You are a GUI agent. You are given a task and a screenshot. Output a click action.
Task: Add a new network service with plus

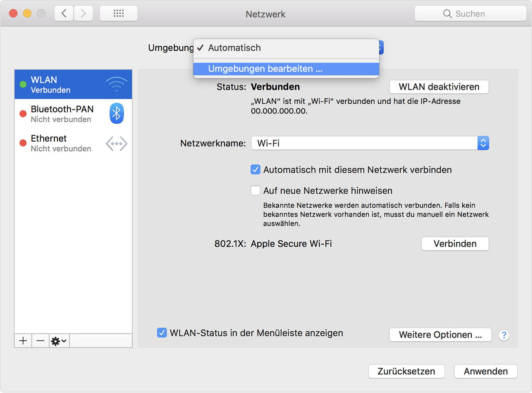pos(23,341)
